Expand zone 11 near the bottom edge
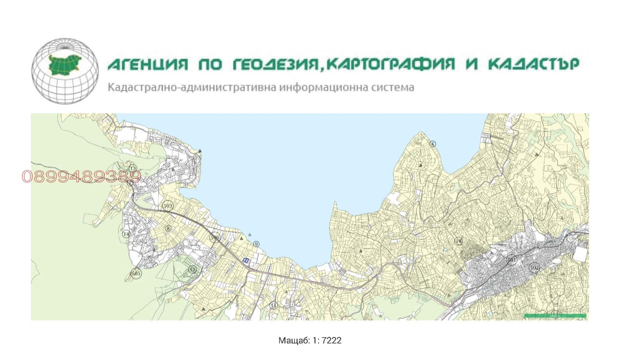The height and width of the screenshot is (364, 620). (273, 306)
